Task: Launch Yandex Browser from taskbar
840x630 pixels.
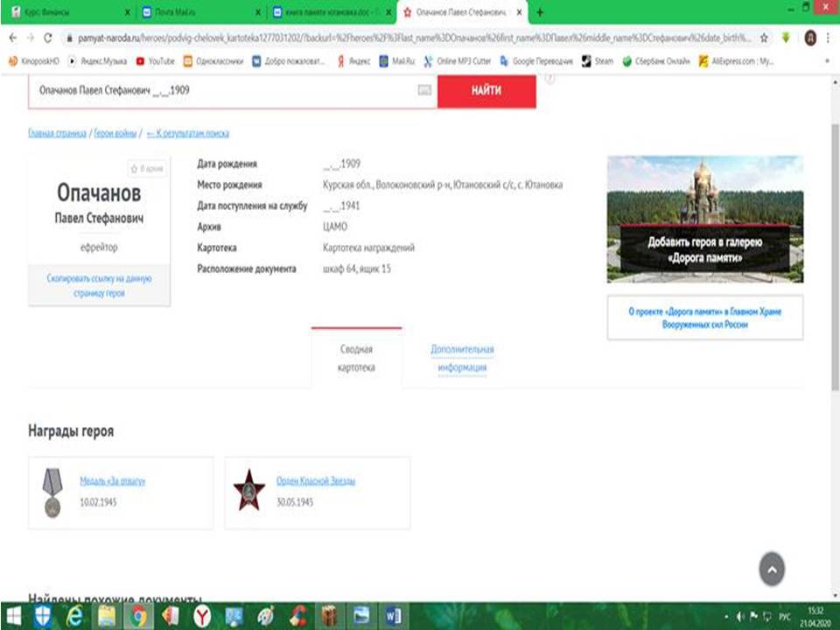Action: click(202, 616)
